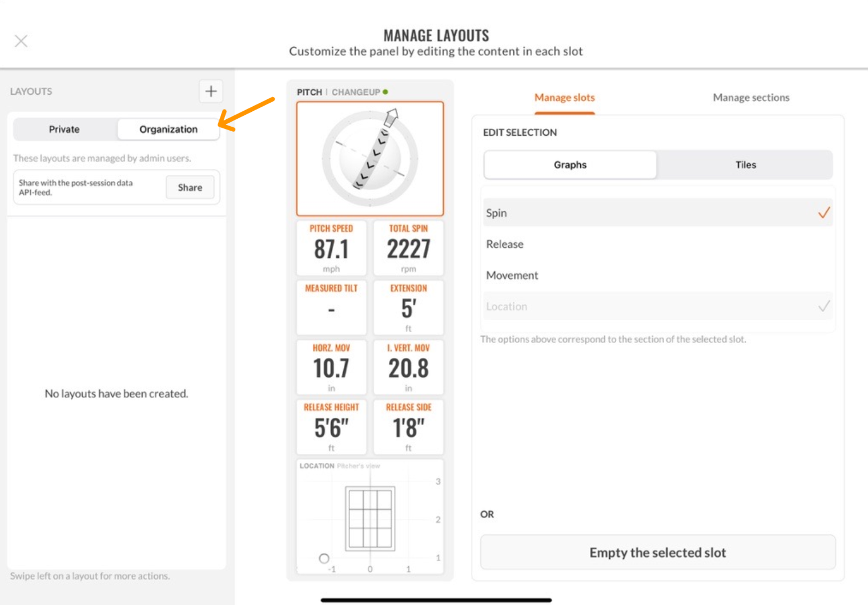
Task: Select the Organization layouts tab
Action: tap(168, 130)
